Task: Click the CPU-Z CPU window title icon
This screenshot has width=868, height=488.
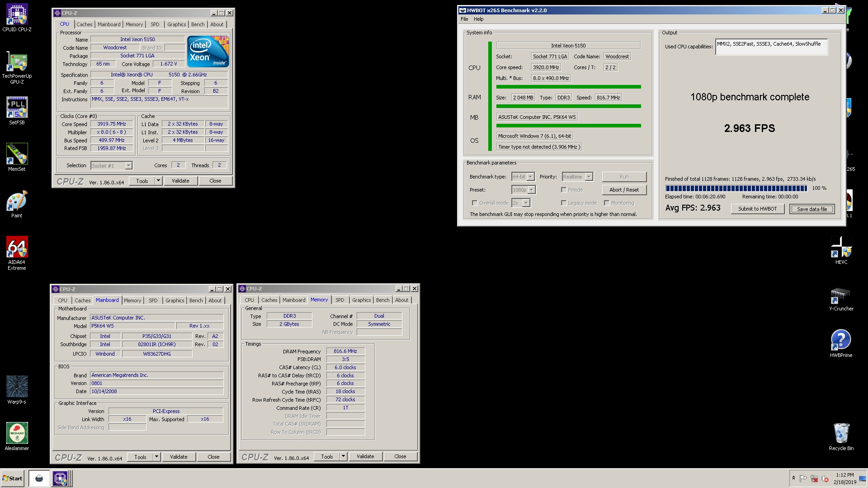Action: 57,13
